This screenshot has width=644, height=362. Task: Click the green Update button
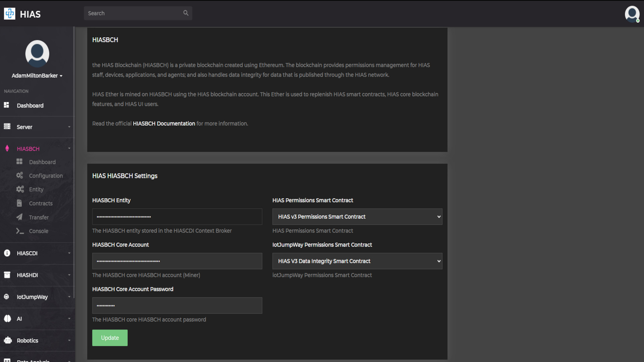coord(110,338)
